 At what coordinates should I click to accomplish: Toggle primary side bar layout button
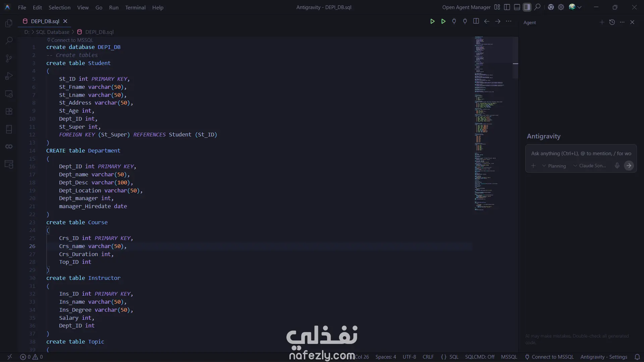pyautogui.click(x=507, y=7)
